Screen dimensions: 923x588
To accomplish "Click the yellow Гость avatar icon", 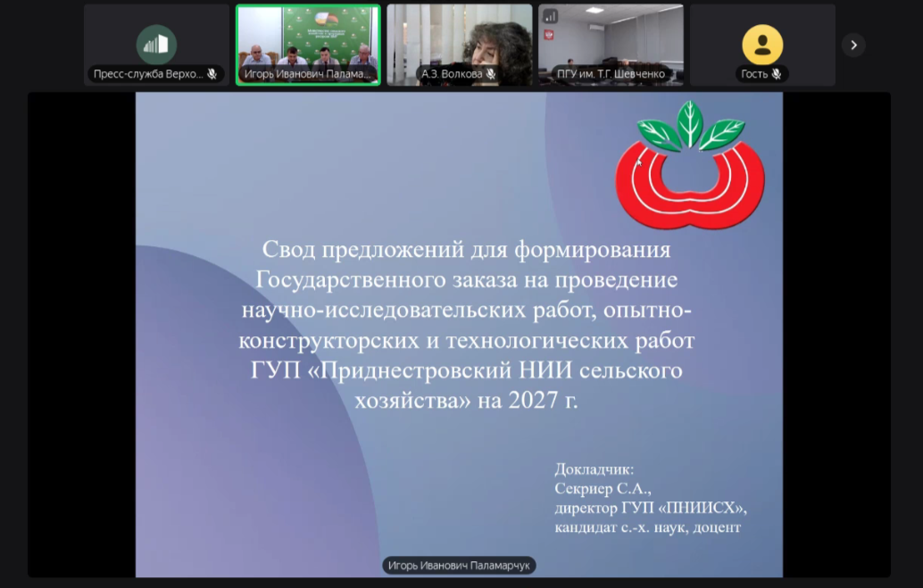I will [x=762, y=44].
